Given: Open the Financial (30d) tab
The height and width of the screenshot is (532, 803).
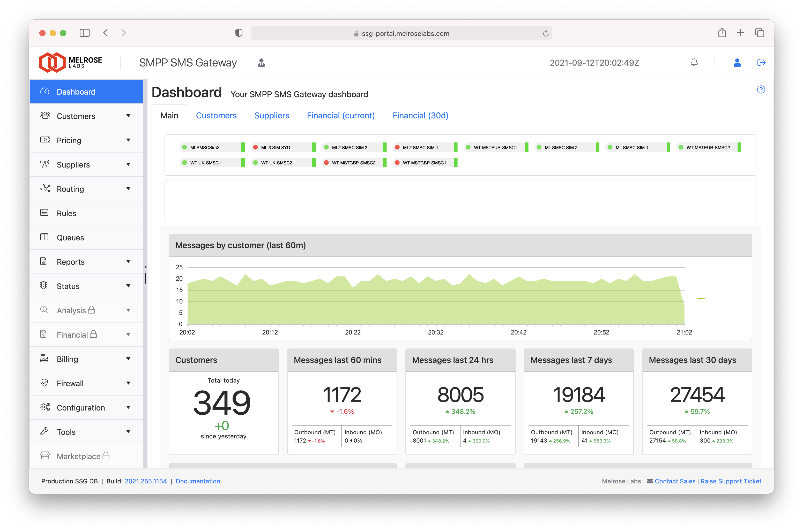Looking at the screenshot, I should pyautogui.click(x=420, y=116).
